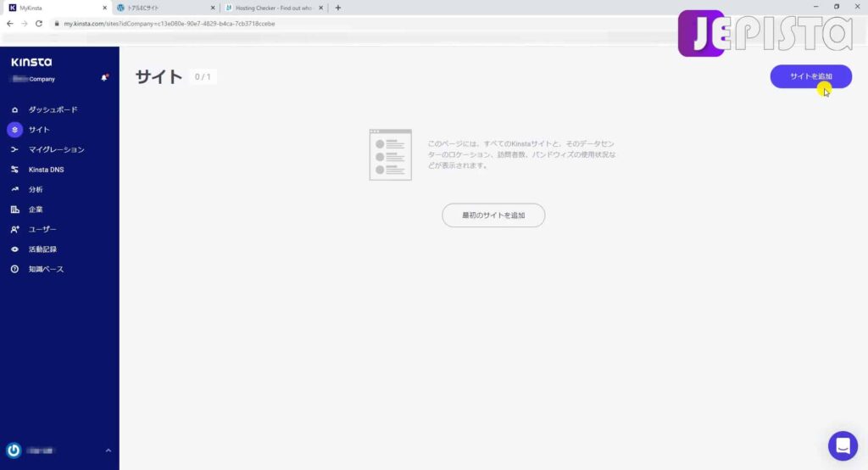Open the 企業 building icon
This screenshot has width=868, height=470.
[15, 210]
